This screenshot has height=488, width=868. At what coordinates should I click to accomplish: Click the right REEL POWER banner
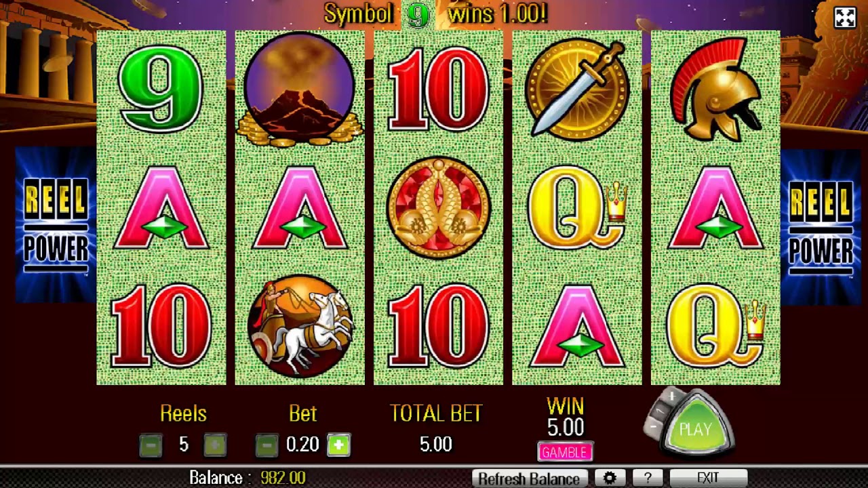pyautogui.click(x=821, y=225)
